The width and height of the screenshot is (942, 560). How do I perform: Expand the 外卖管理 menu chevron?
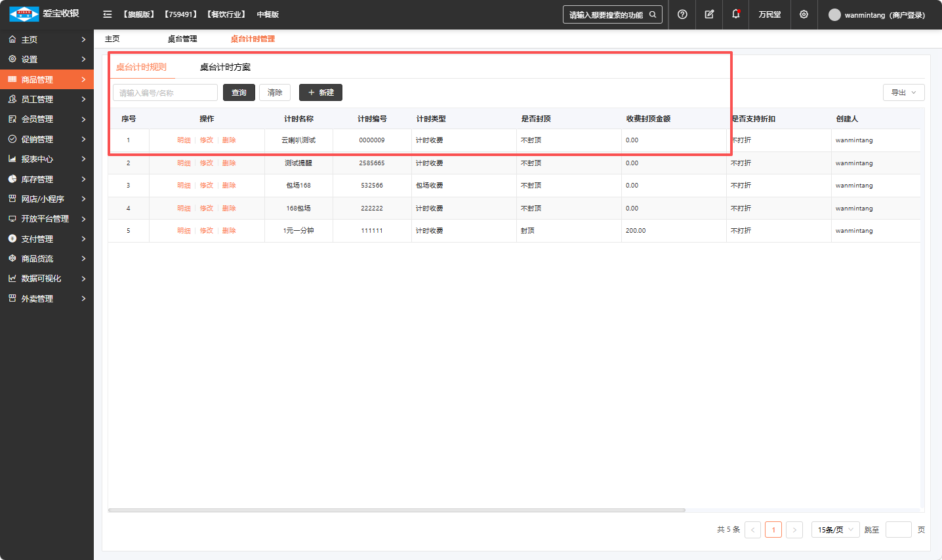pyautogui.click(x=83, y=298)
